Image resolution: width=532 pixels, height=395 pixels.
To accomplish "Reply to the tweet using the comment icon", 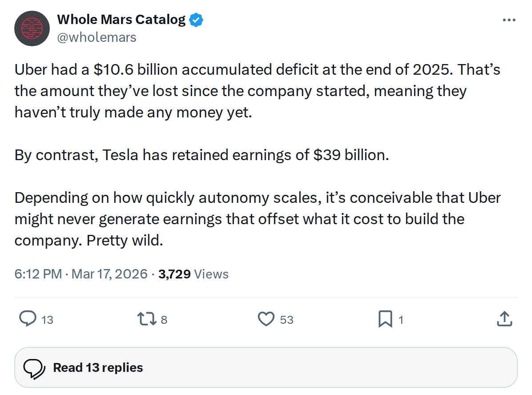I will coord(28,319).
